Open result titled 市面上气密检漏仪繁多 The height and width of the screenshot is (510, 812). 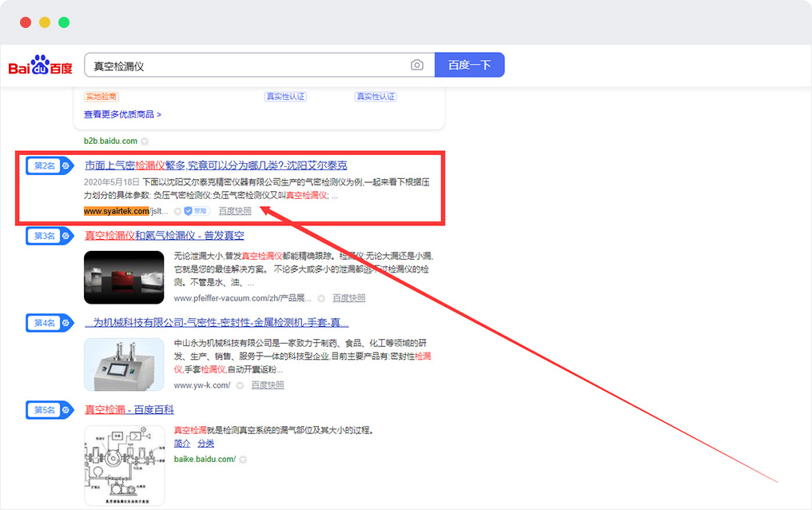[x=216, y=165]
